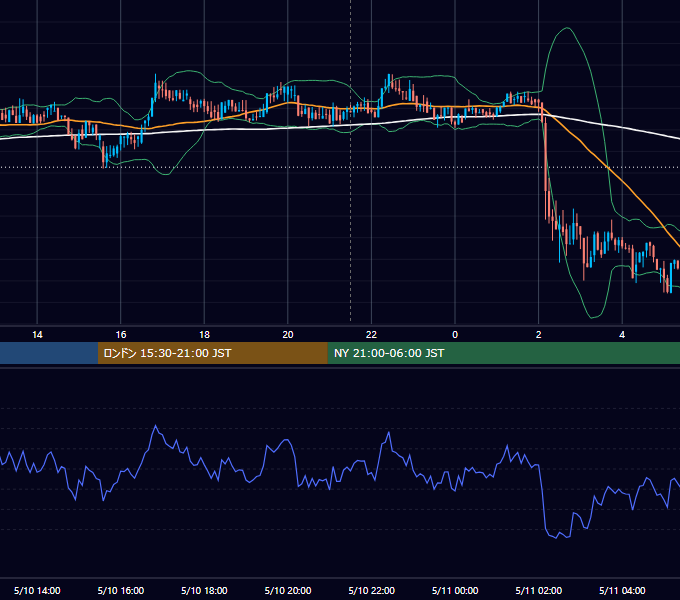Viewport: 680px width, 600px height.
Task: Click the 22 hour axis label
Action: [371, 335]
